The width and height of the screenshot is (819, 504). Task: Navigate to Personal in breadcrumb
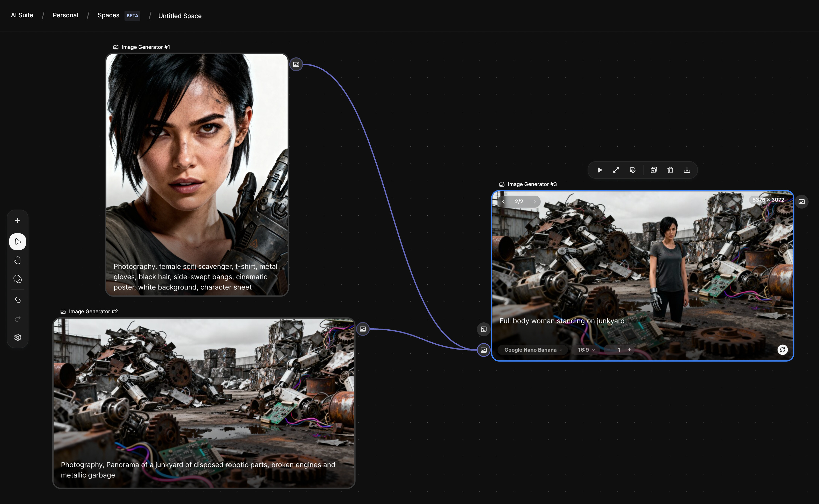point(65,15)
